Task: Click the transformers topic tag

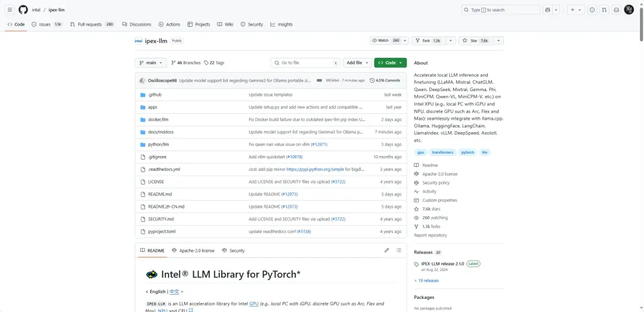Action: pyautogui.click(x=442, y=152)
